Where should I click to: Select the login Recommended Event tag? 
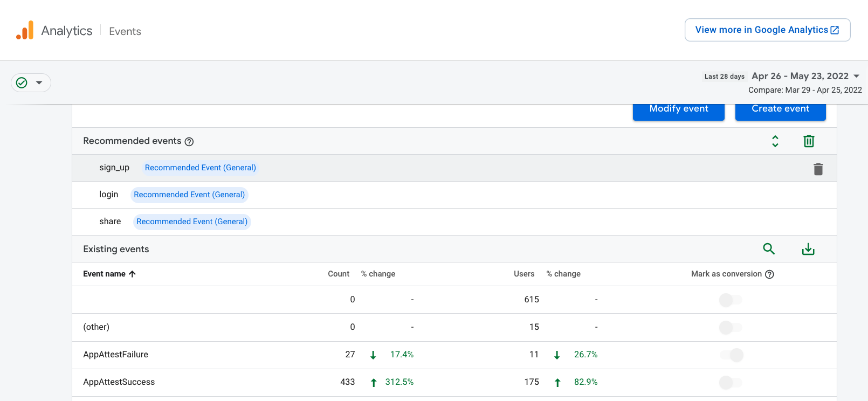pyautogui.click(x=189, y=195)
